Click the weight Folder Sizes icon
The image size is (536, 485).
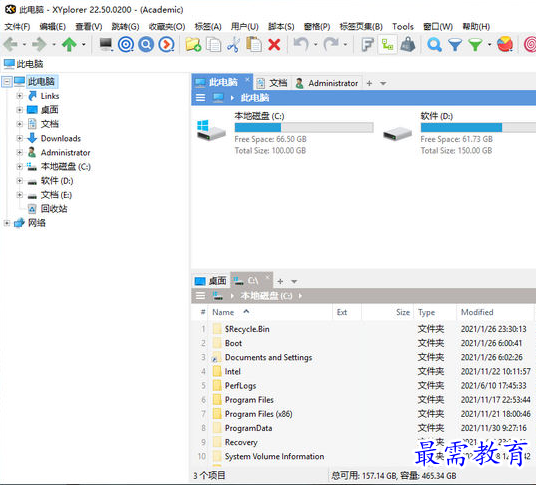[407, 44]
